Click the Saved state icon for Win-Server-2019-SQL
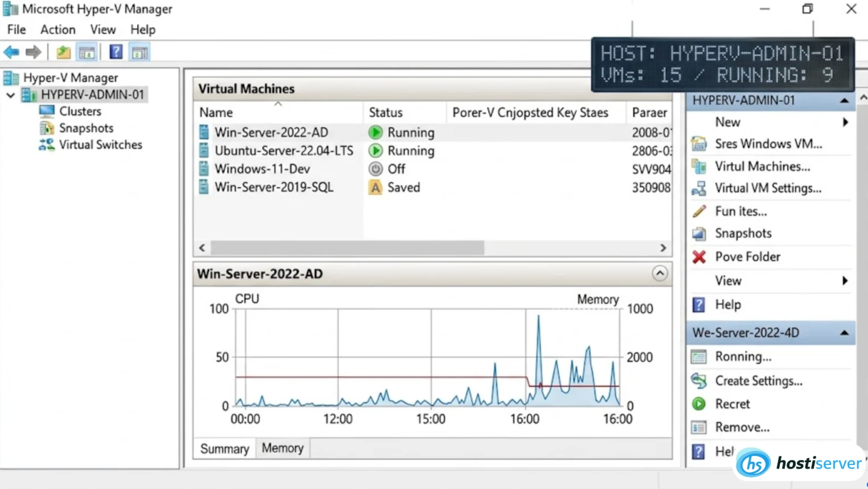Screen dimensions: 868x489 375,188
